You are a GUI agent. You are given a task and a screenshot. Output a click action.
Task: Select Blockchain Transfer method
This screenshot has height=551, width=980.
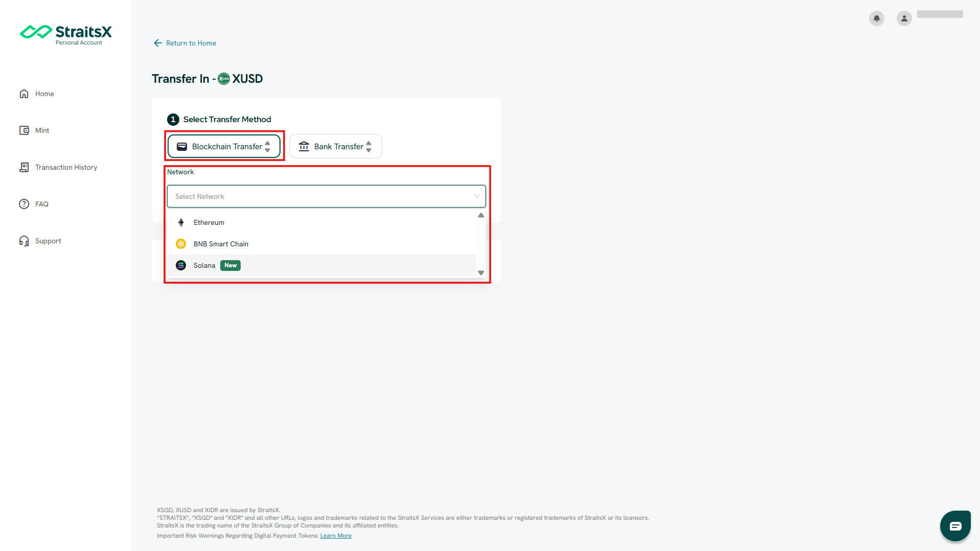point(224,146)
